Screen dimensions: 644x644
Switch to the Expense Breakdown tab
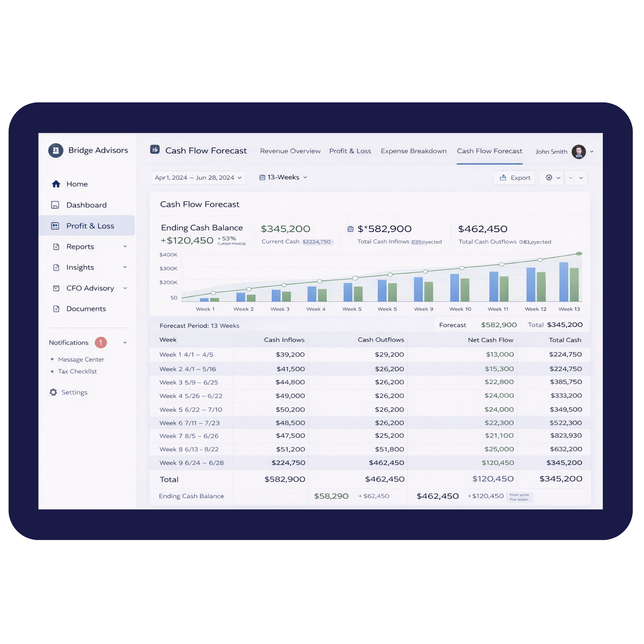click(413, 151)
